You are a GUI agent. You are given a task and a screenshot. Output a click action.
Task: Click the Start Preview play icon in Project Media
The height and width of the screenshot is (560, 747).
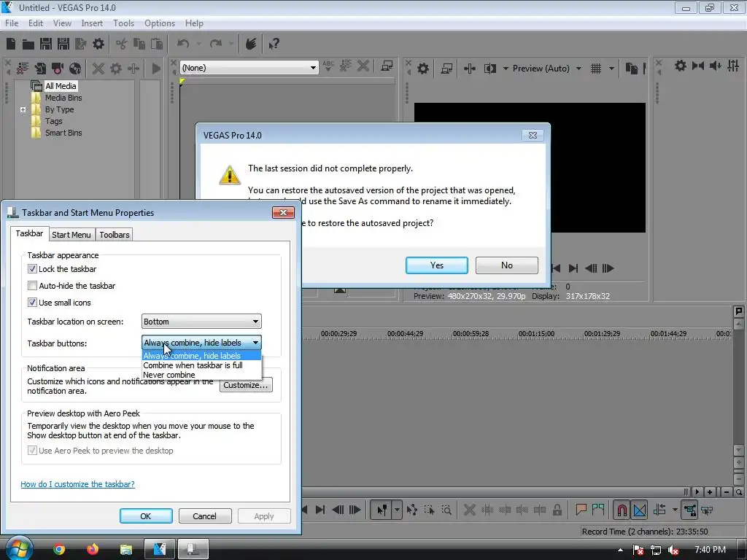click(x=156, y=69)
